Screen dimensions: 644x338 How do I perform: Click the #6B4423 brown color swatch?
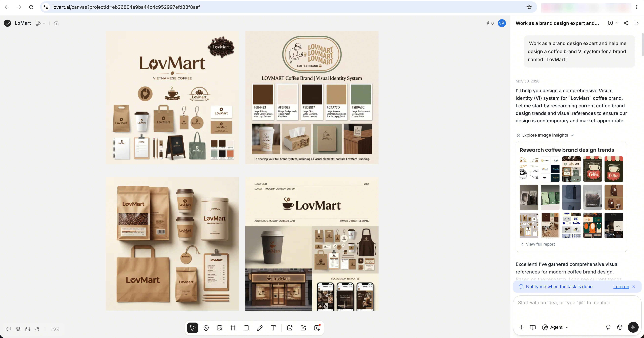[x=263, y=94]
